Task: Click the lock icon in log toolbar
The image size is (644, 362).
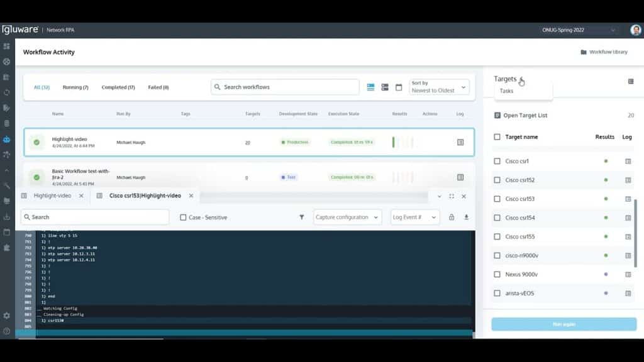Action: [451, 216]
